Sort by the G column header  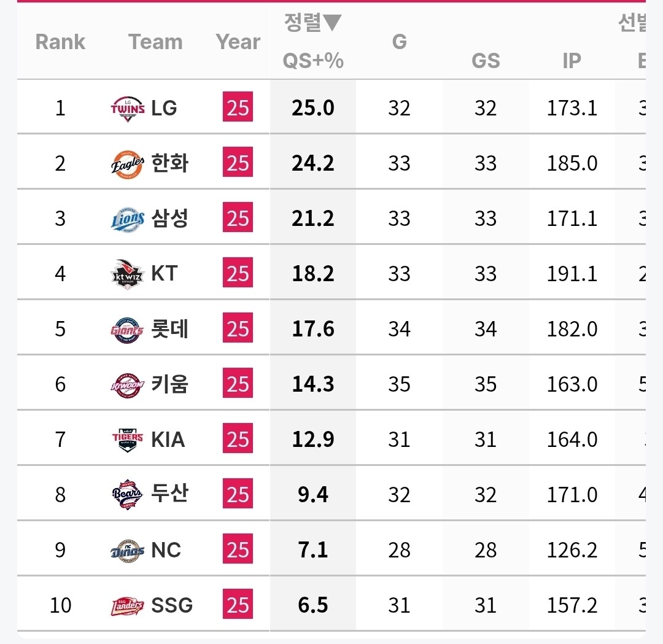[399, 42]
